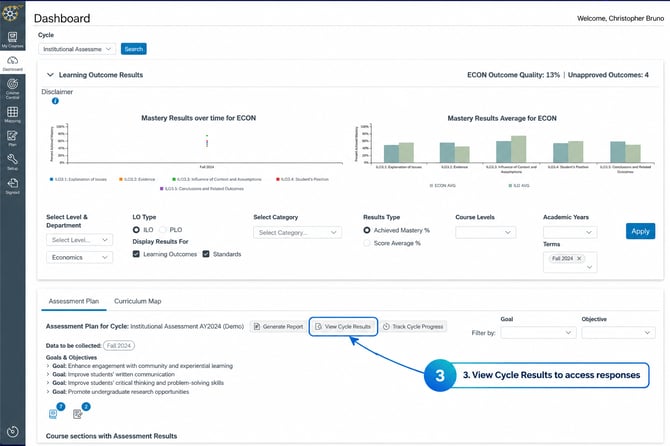Click the ILO AVG legend entry
The image size is (670, 446).
pos(519,186)
